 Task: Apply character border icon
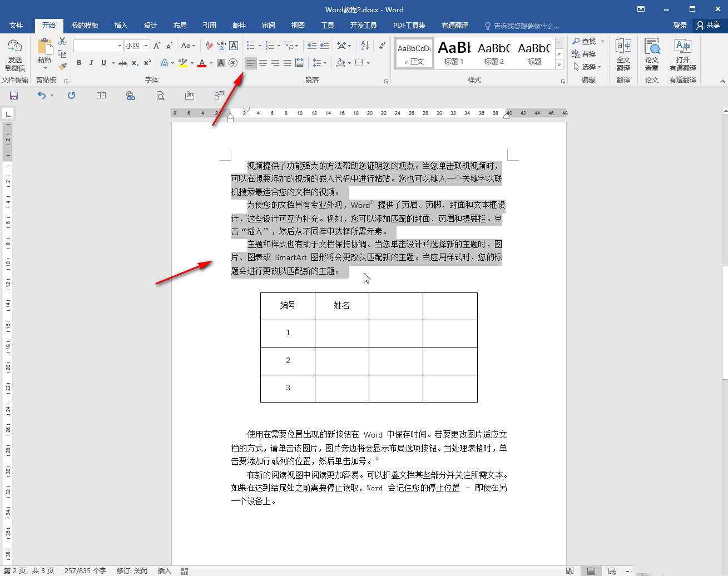(234, 46)
